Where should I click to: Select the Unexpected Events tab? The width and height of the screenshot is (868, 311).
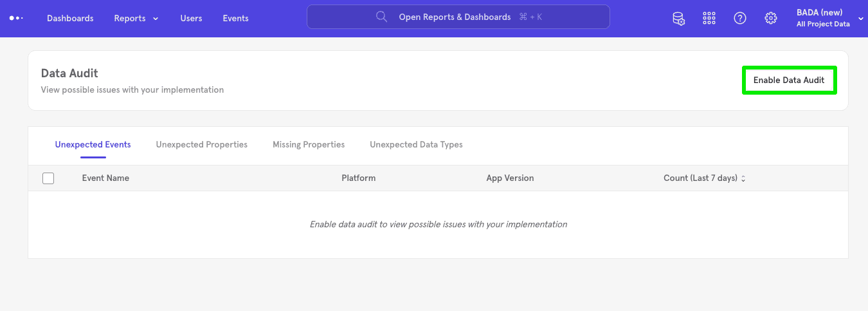point(93,145)
